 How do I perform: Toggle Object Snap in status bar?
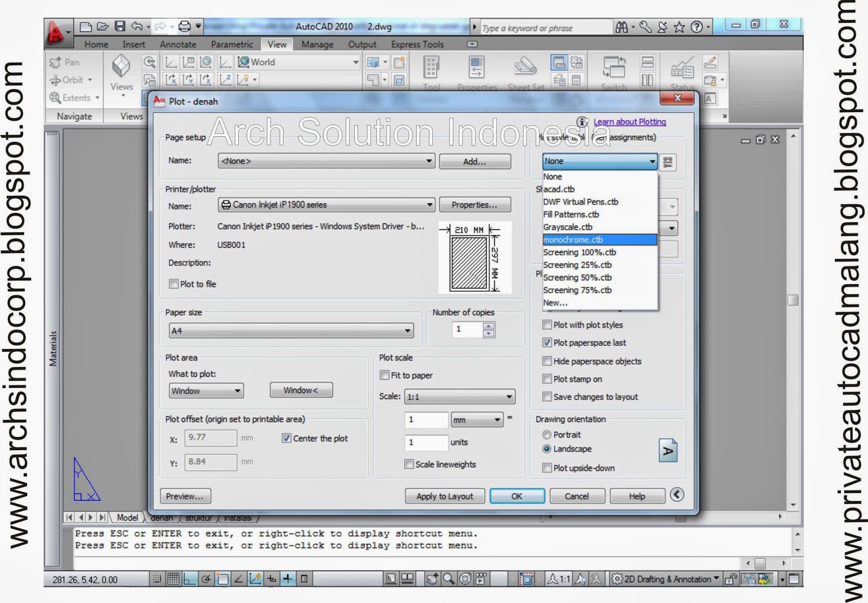[x=222, y=579]
